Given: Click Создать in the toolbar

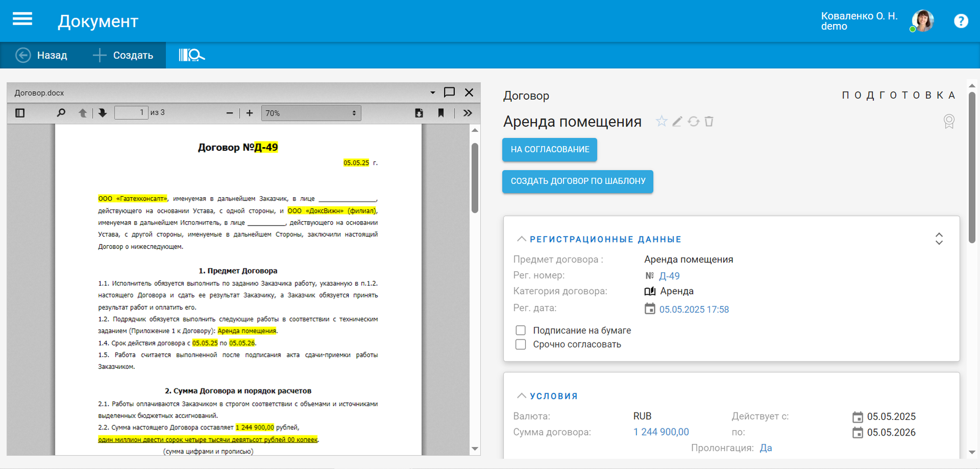Looking at the screenshot, I should pyautogui.click(x=123, y=55).
